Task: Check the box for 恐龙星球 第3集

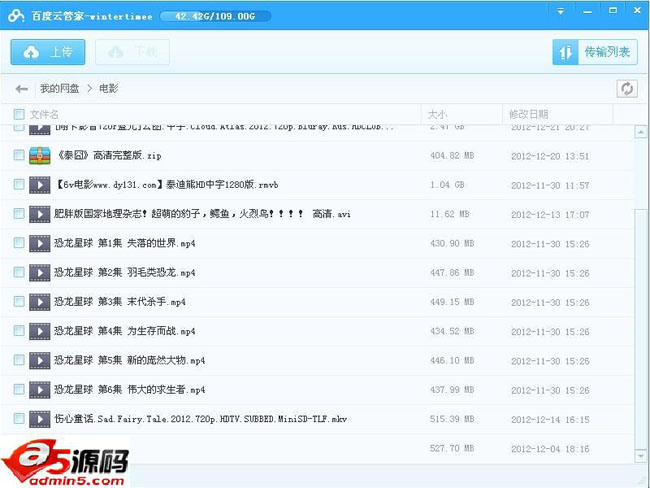Action: [x=19, y=301]
